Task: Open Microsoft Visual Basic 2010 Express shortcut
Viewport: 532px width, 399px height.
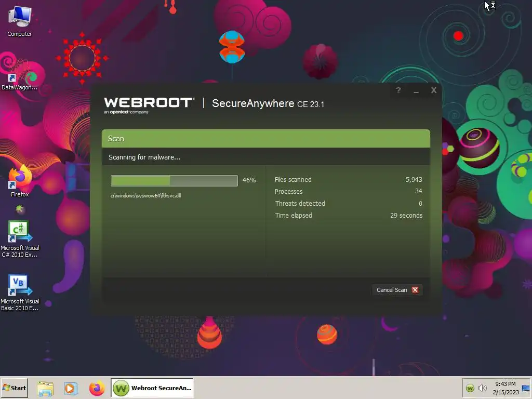Action: [20, 292]
